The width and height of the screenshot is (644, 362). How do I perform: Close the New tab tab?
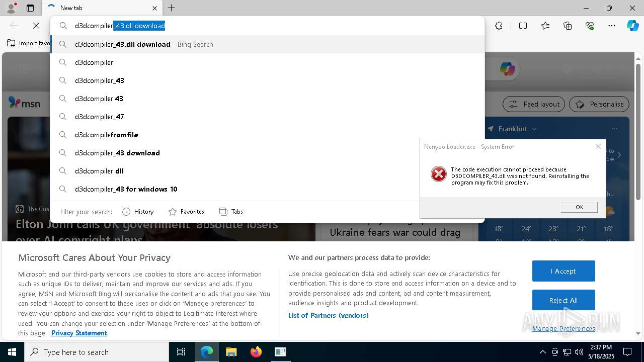154,8
